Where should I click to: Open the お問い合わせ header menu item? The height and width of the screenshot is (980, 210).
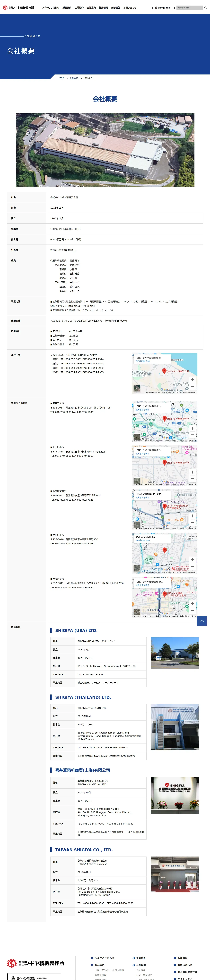(130, 8)
